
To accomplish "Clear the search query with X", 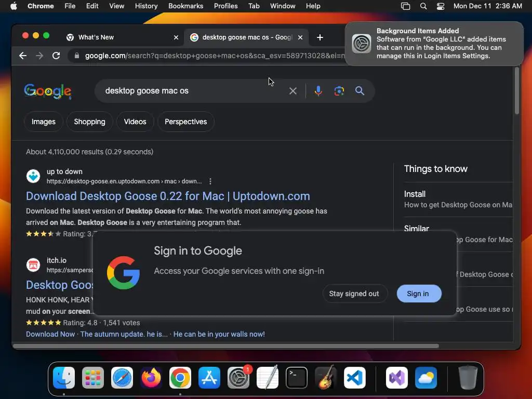I will click(x=293, y=91).
